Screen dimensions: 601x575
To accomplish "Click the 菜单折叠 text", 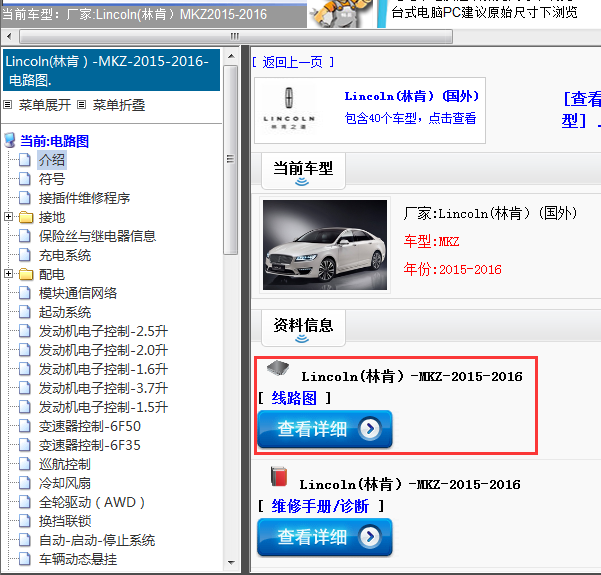I will click(x=119, y=105).
